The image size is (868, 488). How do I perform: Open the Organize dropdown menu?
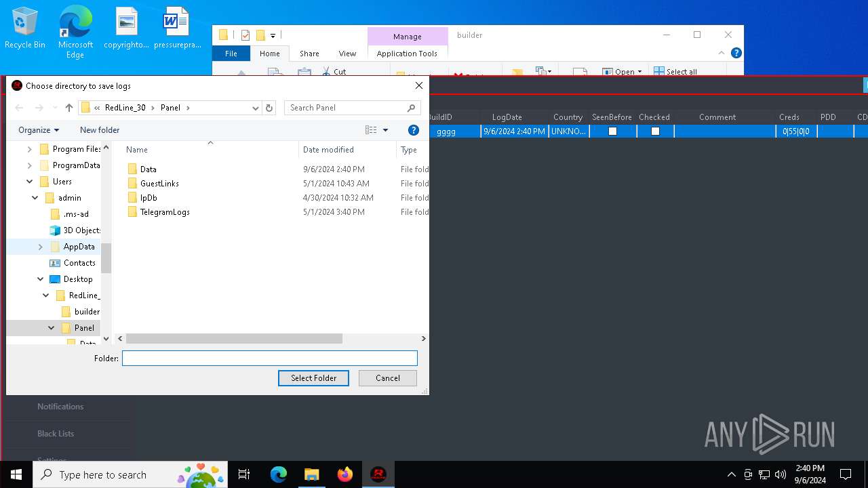tap(39, 130)
